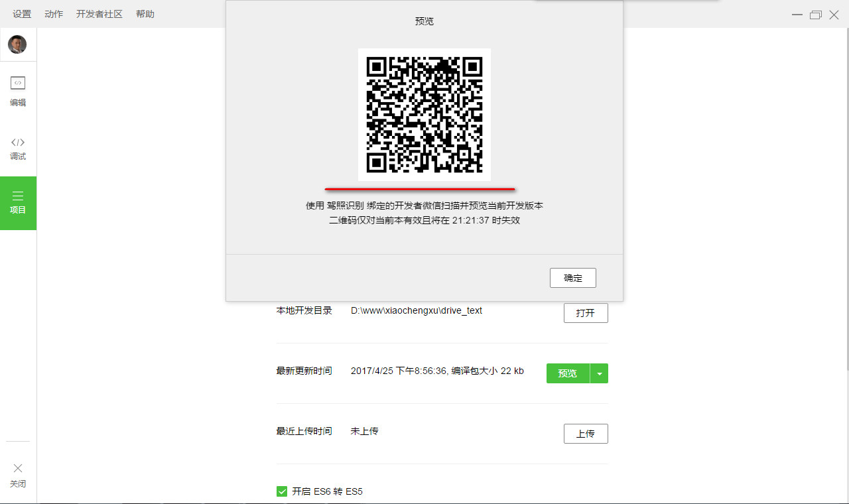The width and height of the screenshot is (849, 504).
Task: Switch to the 调试 debug panel
Action: tap(18, 149)
